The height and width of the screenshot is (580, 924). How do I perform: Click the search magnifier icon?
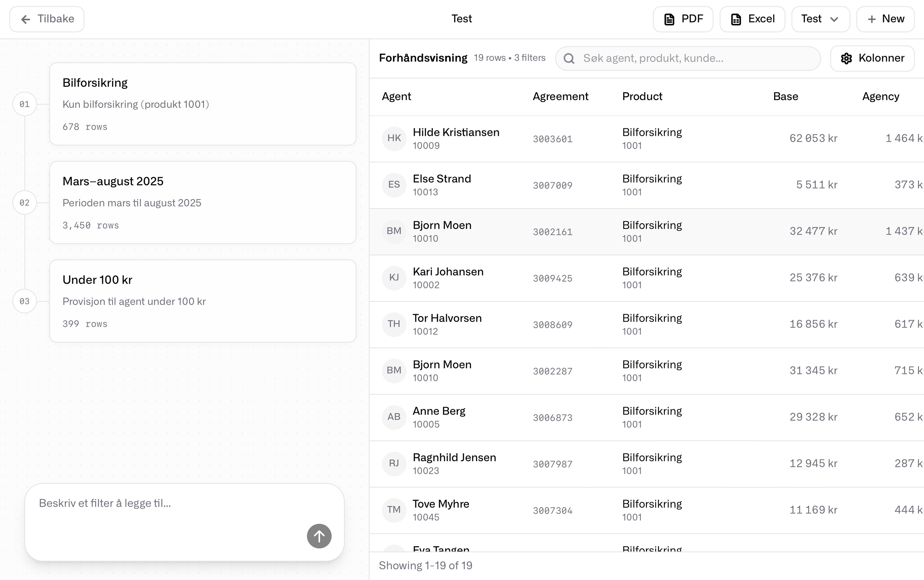(569, 58)
